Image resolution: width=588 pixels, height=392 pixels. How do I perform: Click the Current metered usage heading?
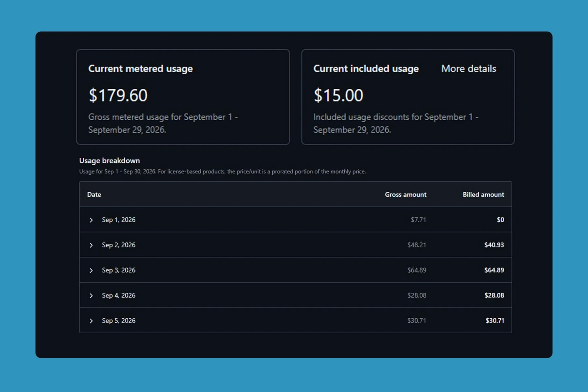tap(140, 69)
